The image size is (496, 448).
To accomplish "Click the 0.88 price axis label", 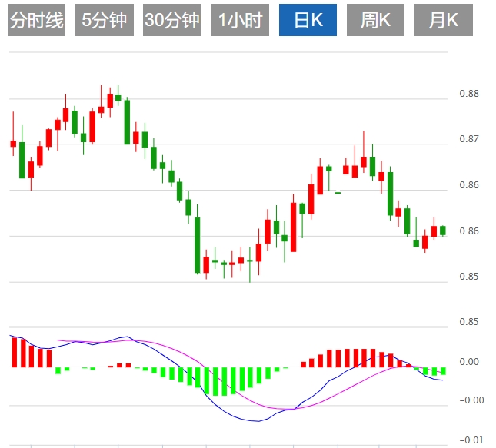I will [x=469, y=94].
